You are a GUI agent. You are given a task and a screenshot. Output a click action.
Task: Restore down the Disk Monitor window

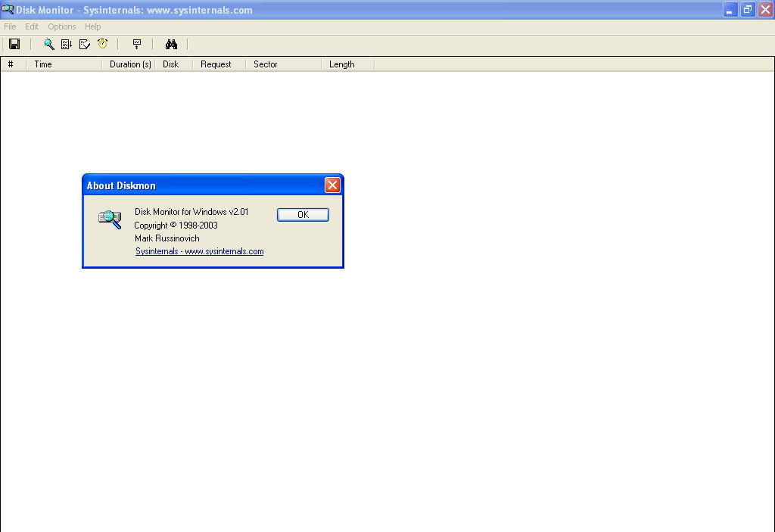pyautogui.click(x=747, y=9)
